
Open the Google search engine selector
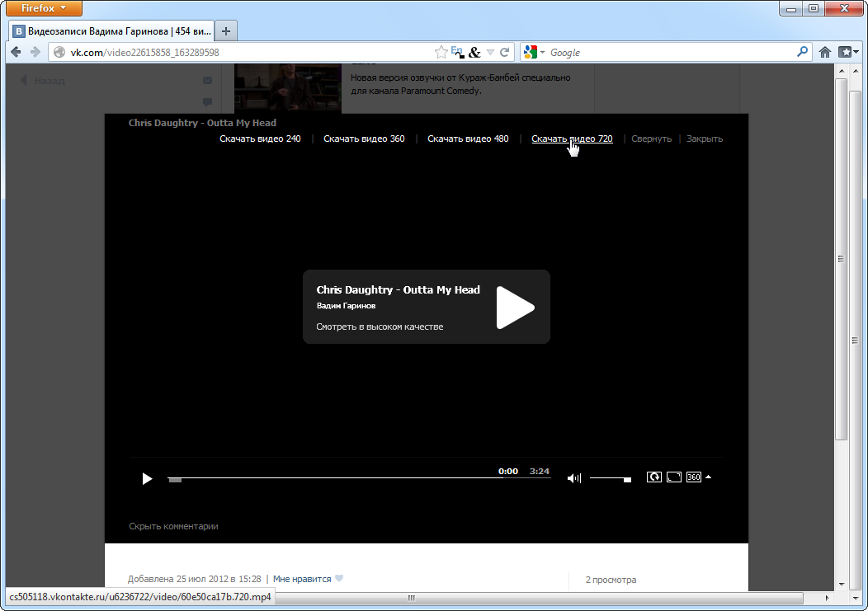(x=534, y=53)
